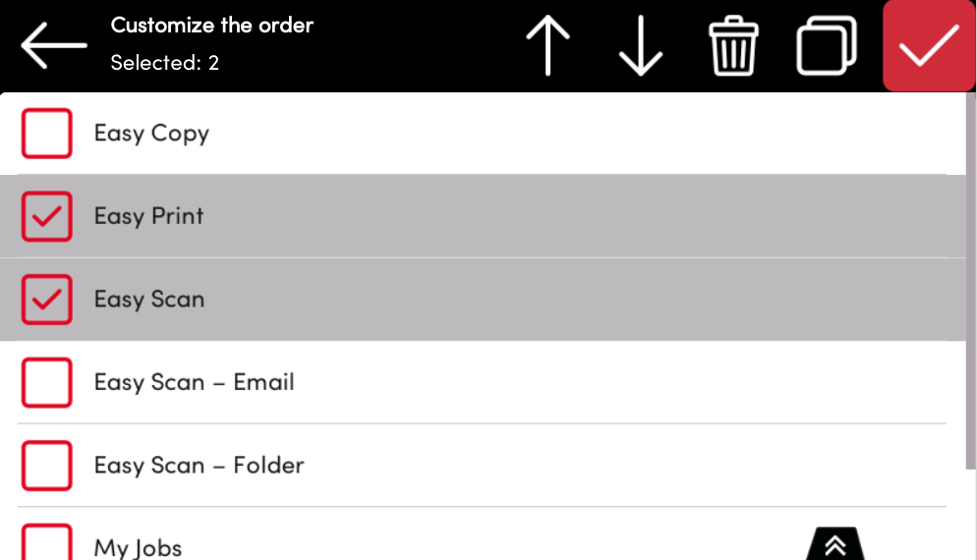
Task: Click the vertical scrollbar on the right
Action: tap(971, 295)
